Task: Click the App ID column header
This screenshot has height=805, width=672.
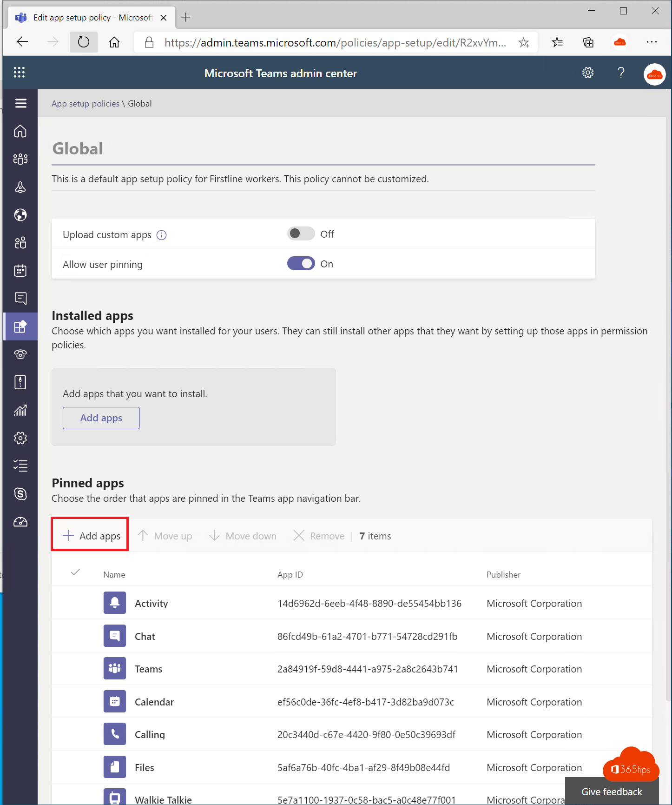Action: point(290,574)
